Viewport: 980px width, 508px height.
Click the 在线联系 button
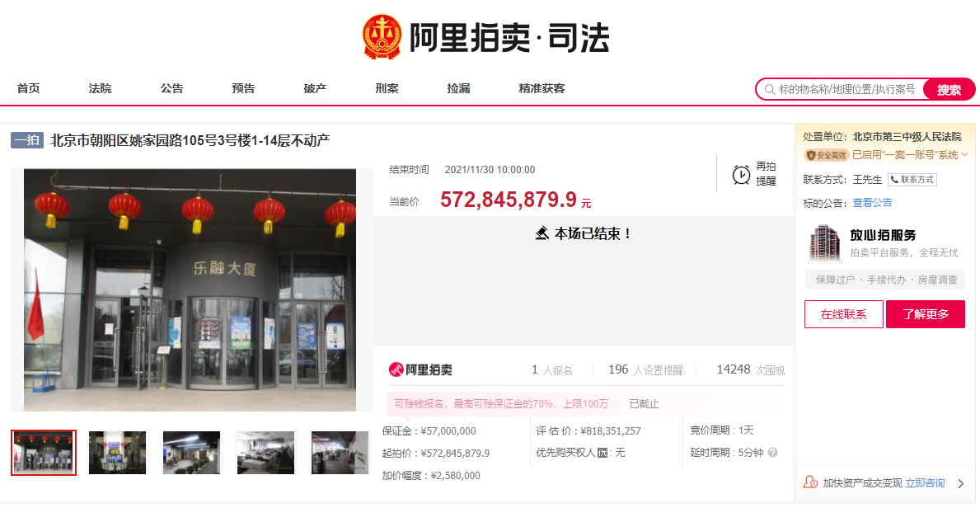pos(843,314)
